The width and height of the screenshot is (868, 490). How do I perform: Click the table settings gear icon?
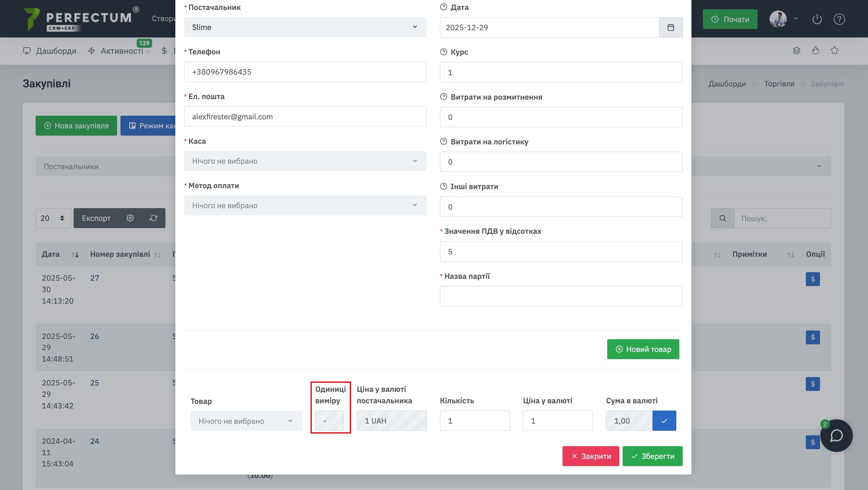pos(130,218)
